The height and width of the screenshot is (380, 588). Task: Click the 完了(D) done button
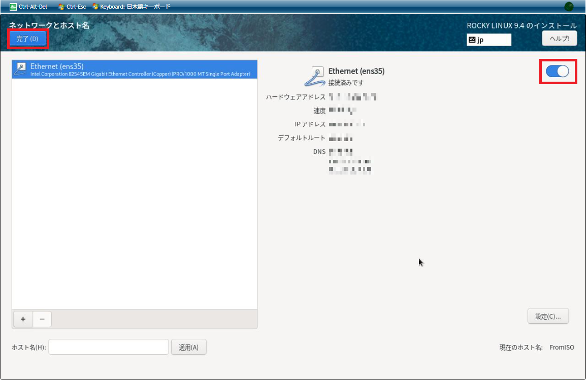click(x=27, y=39)
